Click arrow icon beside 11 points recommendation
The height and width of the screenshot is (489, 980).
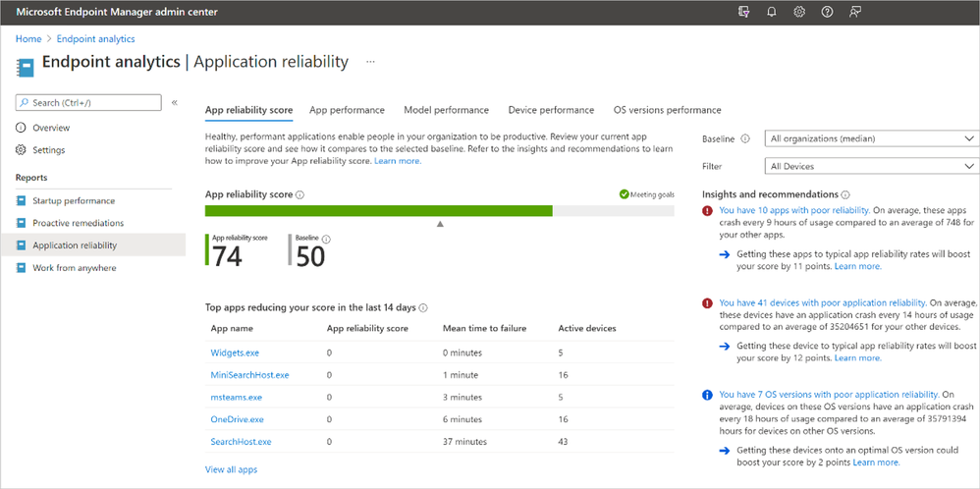724,254
